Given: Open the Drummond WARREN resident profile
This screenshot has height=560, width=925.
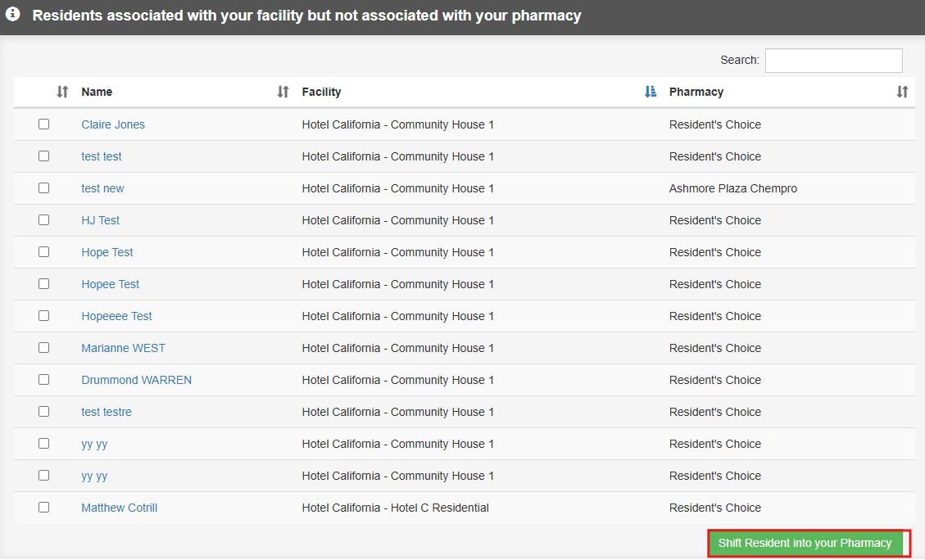Looking at the screenshot, I should click(136, 379).
